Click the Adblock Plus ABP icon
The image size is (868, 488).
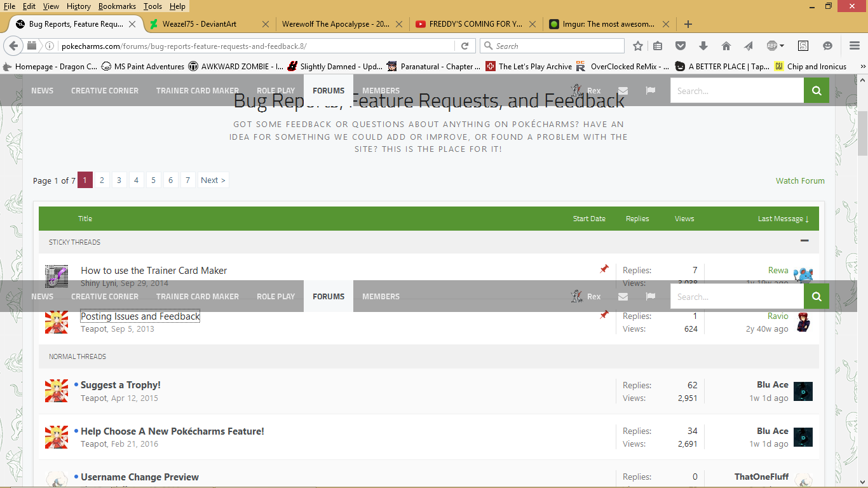point(771,46)
